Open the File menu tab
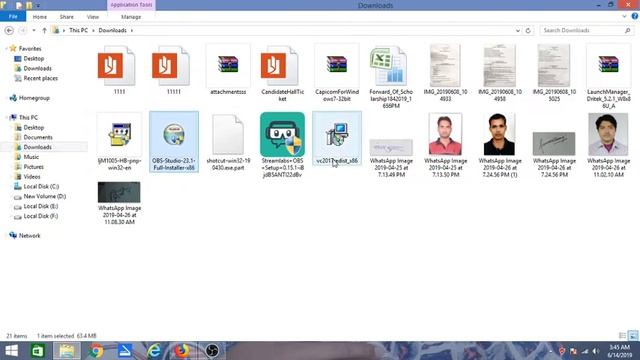The width and height of the screenshot is (640, 360). (13, 17)
